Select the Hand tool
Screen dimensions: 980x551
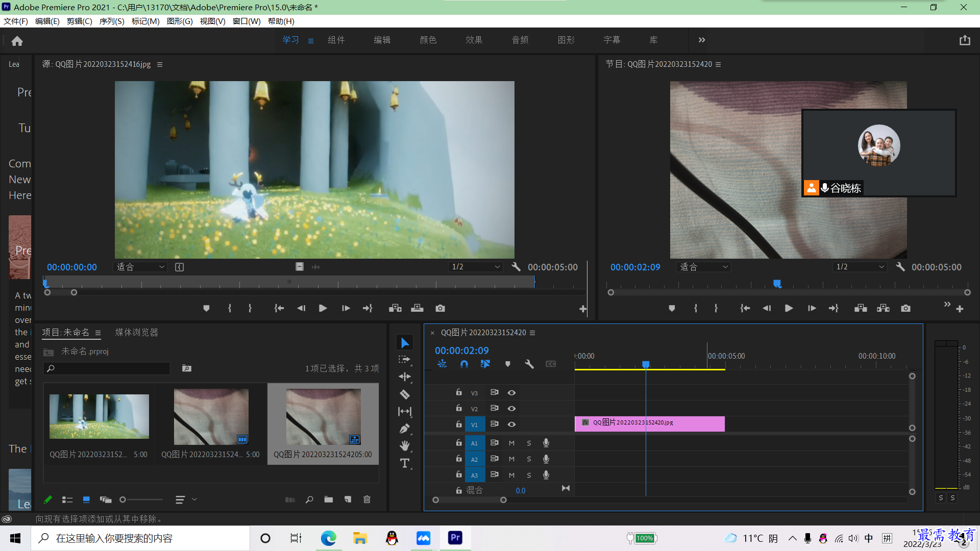pyautogui.click(x=405, y=446)
